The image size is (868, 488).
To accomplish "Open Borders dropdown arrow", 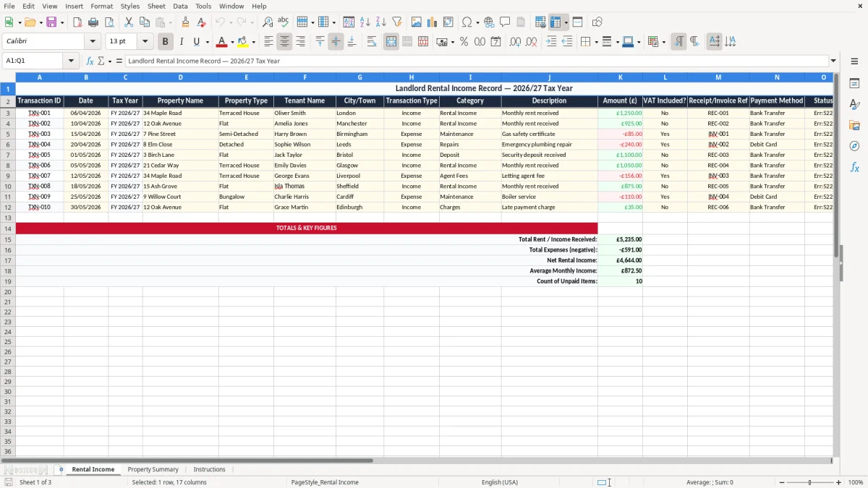I will point(595,42).
